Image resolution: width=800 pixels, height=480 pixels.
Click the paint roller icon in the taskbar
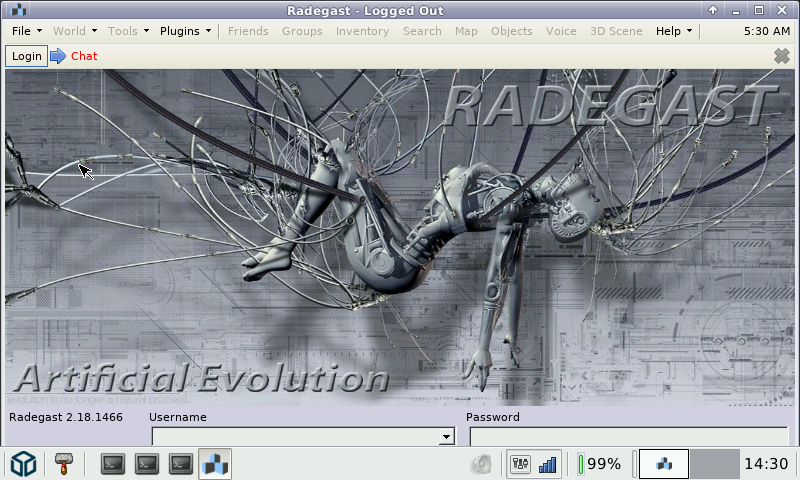coord(64,464)
